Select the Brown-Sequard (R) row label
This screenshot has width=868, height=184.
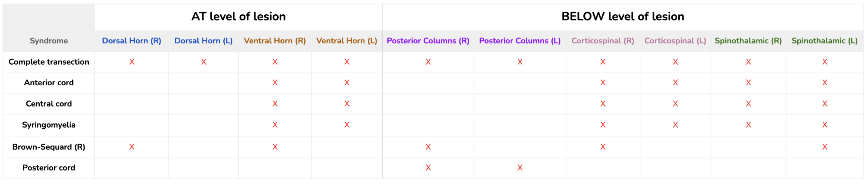tap(49, 147)
